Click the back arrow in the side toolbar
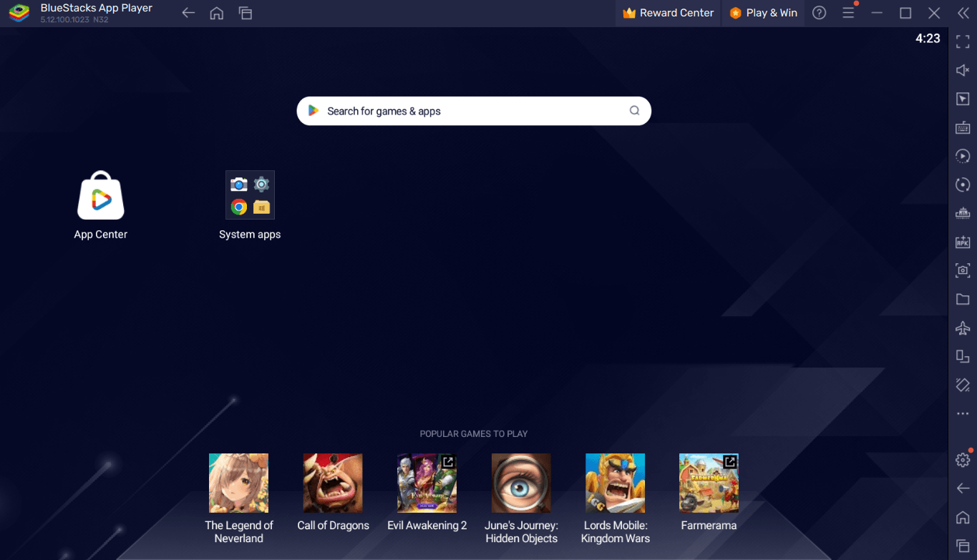This screenshot has width=977, height=560. pyautogui.click(x=963, y=488)
